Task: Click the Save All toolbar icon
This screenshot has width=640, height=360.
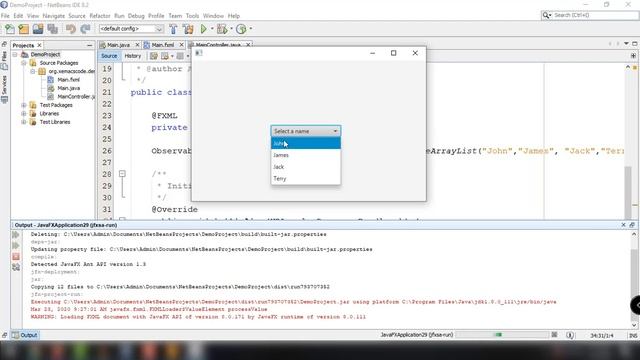Action: (x=52, y=29)
